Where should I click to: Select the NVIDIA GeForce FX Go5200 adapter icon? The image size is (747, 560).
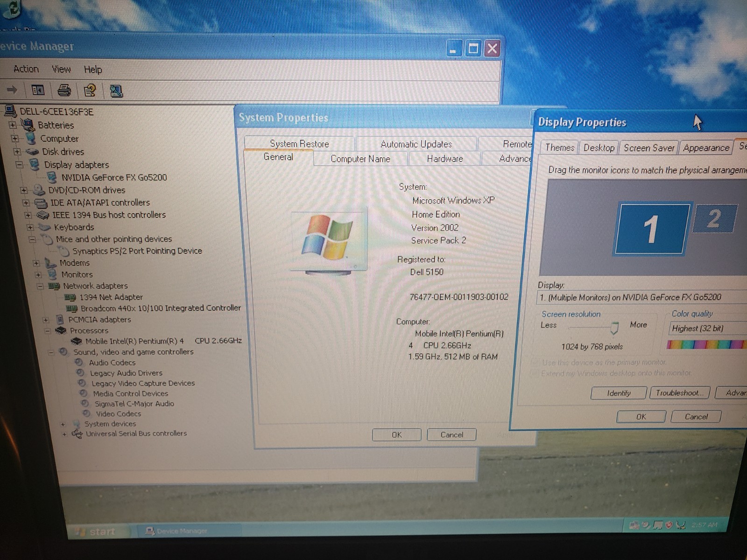tap(52, 177)
